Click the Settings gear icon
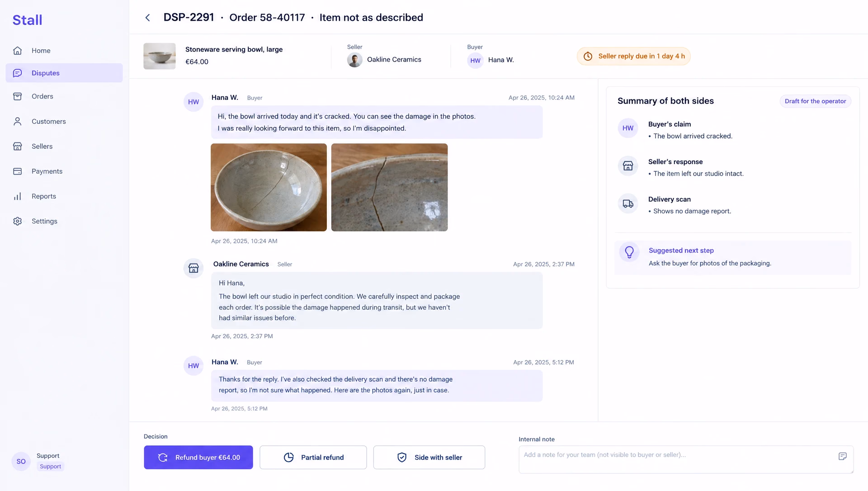This screenshot has width=868, height=491. (18, 221)
